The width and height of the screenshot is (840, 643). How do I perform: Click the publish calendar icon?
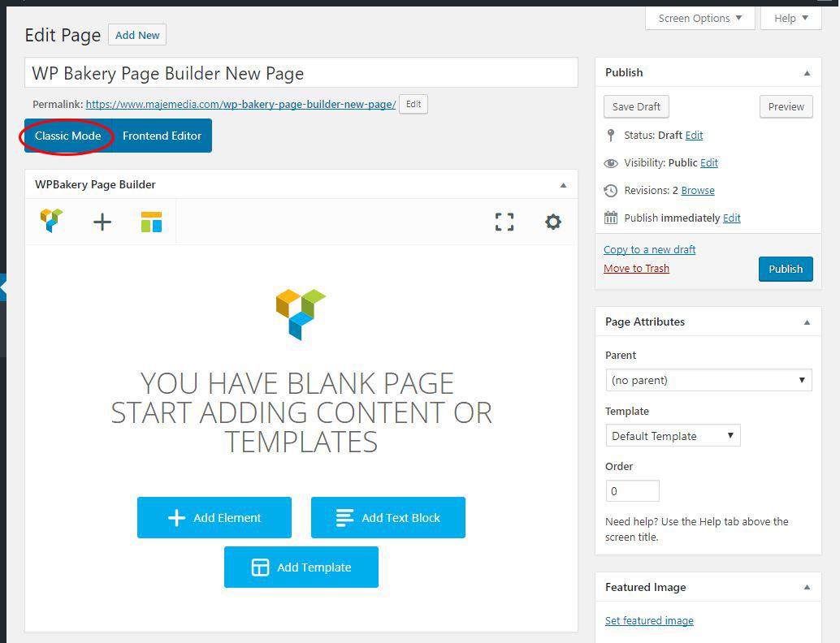(611, 218)
